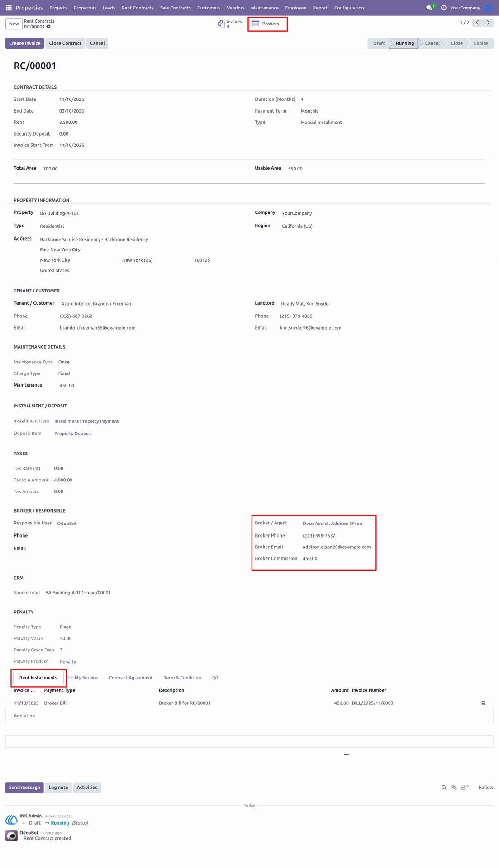Open the apps grid menu icon
This screenshot has height=868, width=499.
[x=9, y=8]
